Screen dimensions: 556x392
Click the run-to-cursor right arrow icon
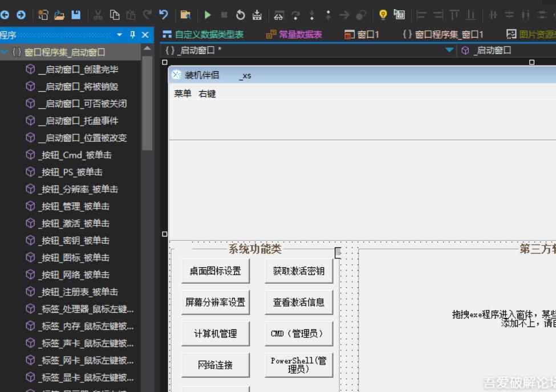(x=344, y=15)
